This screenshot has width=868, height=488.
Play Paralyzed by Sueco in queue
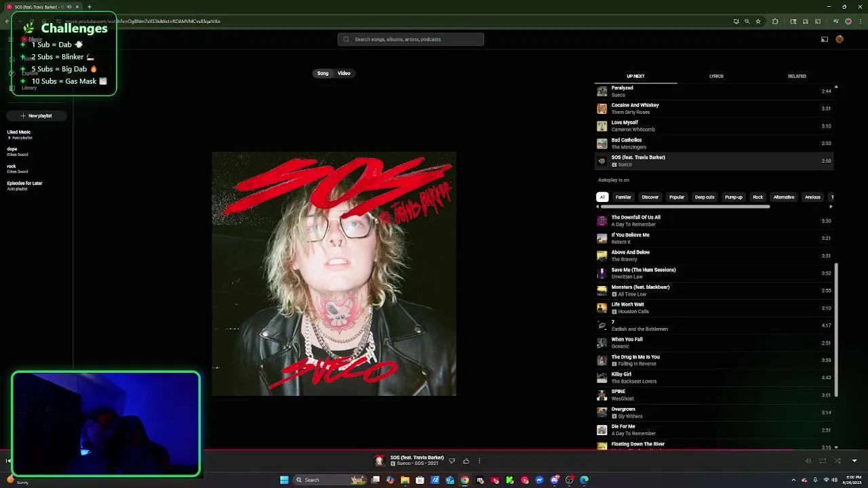(x=714, y=91)
